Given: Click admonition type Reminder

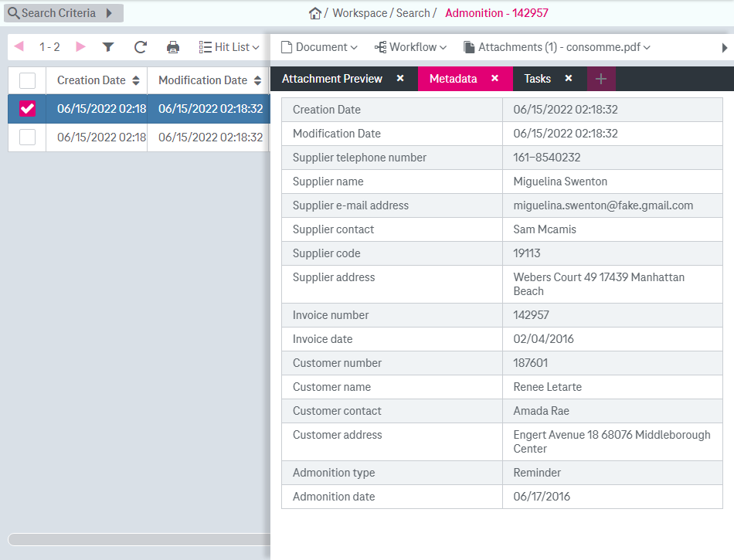Looking at the screenshot, I should pos(537,473).
